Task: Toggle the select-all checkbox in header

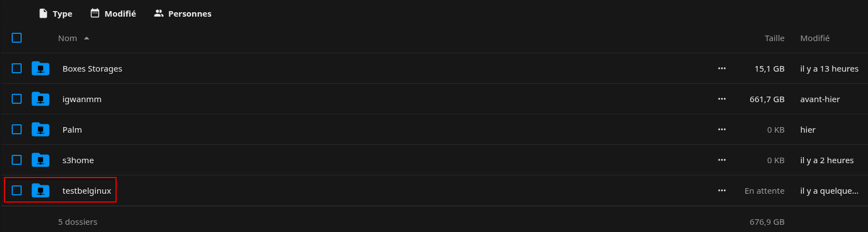Action: point(17,38)
